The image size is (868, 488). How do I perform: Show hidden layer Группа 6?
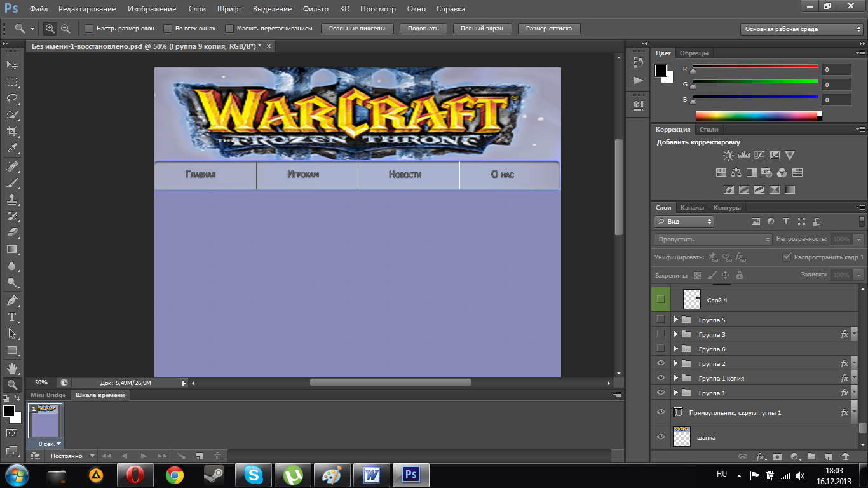[x=661, y=349]
